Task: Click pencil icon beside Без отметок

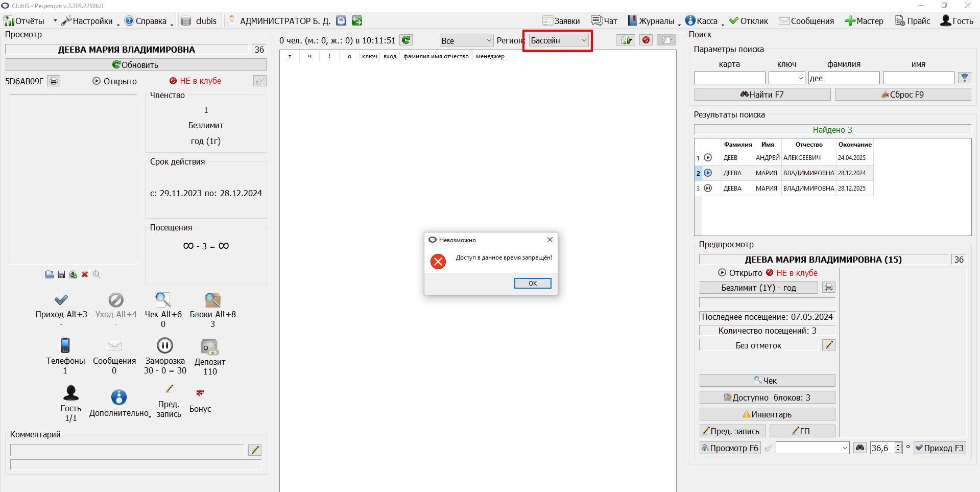Action: [829, 345]
